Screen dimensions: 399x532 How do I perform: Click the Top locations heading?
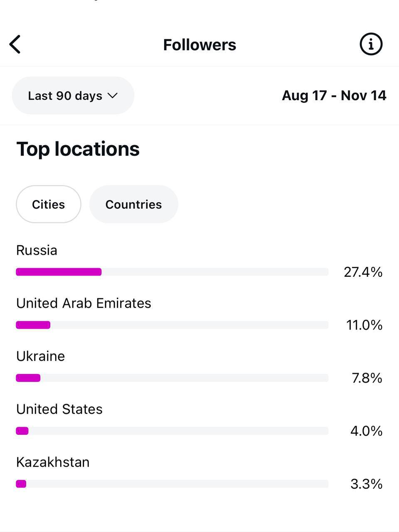tap(78, 149)
